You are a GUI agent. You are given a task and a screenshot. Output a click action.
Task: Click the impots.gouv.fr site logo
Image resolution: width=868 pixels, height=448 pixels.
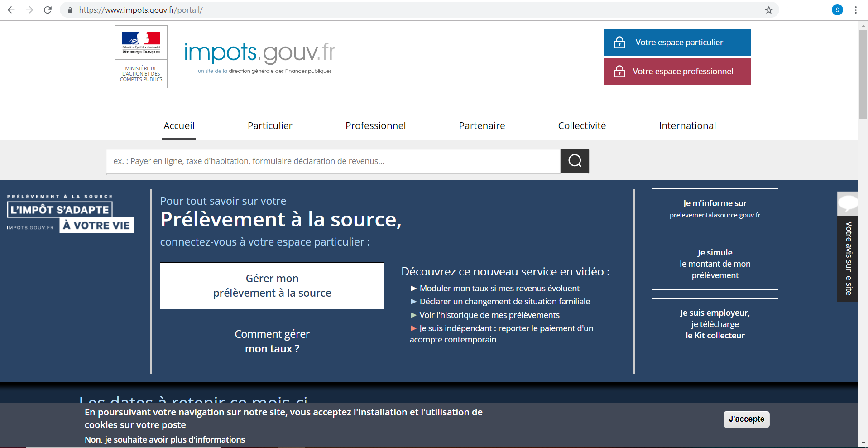259,57
